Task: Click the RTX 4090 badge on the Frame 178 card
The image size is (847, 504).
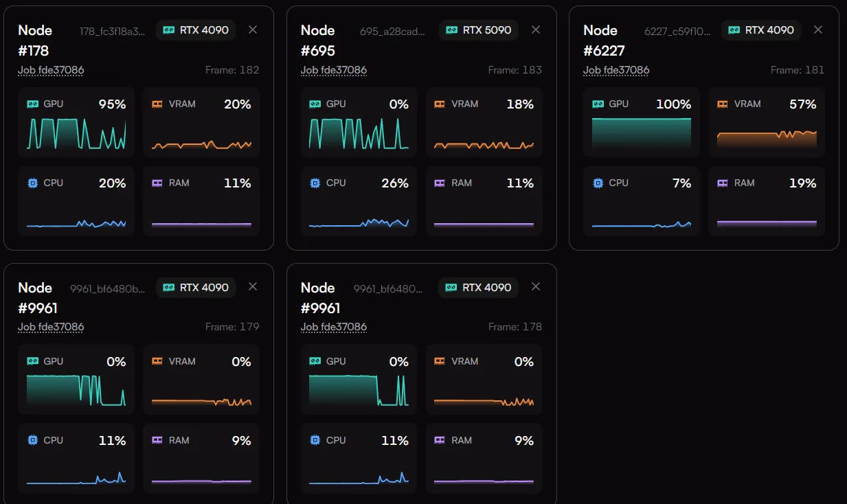Action: pyautogui.click(x=479, y=288)
